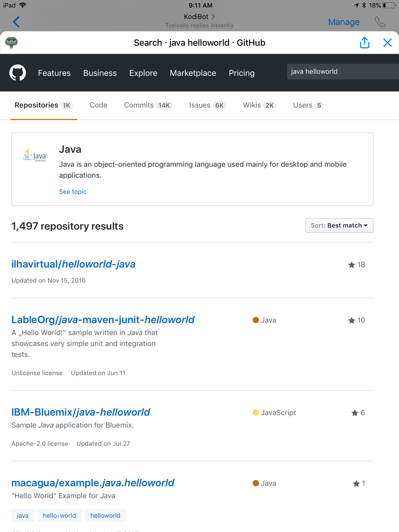Tap the yellow JavaScript language dot
The image size is (399, 532).
point(256,413)
